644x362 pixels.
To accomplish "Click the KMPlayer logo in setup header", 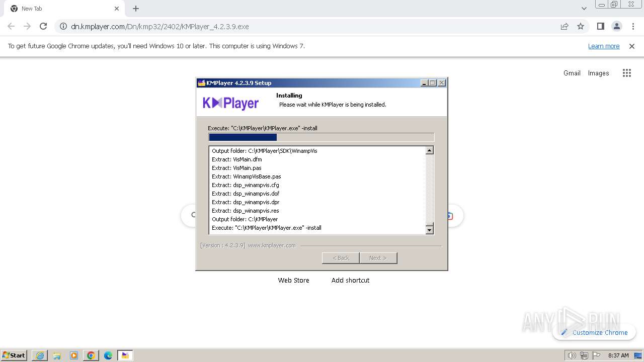I will coord(230,103).
